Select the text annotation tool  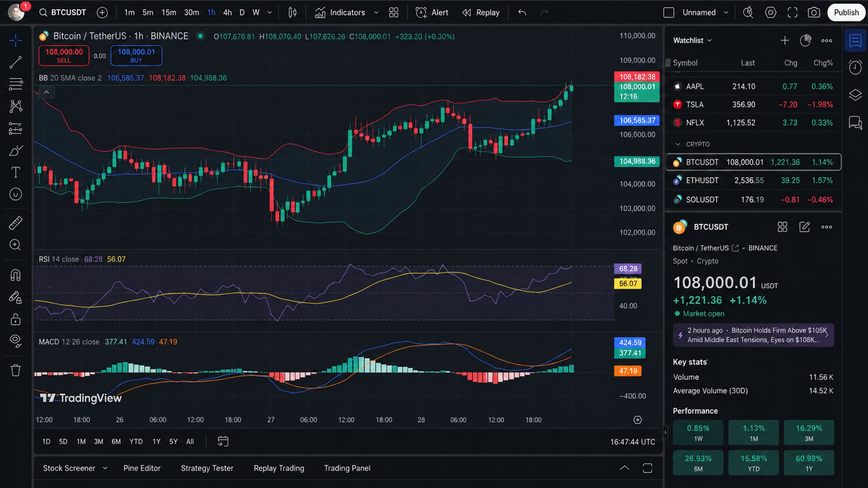coord(16,172)
